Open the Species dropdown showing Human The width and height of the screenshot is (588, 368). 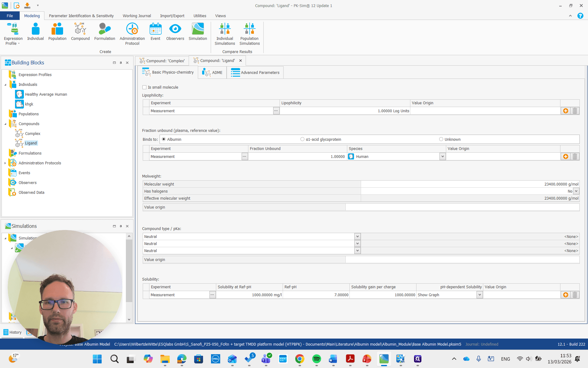tap(443, 157)
